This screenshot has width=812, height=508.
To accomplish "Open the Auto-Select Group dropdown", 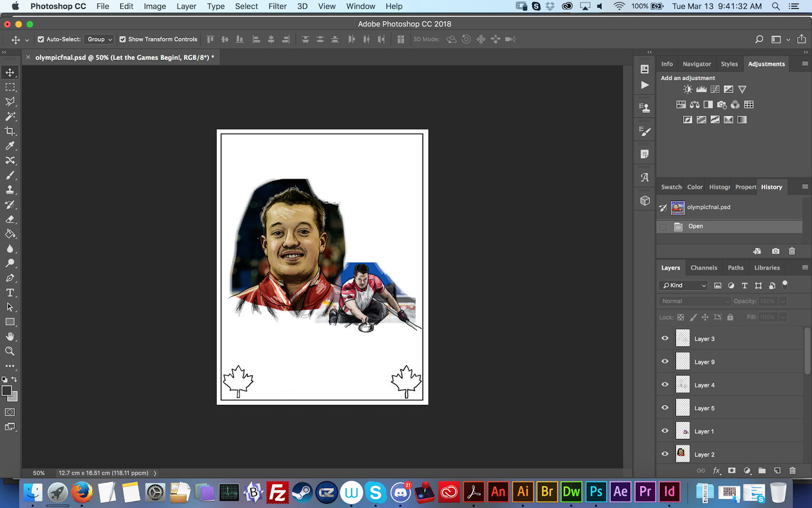I will pos(99,39).
